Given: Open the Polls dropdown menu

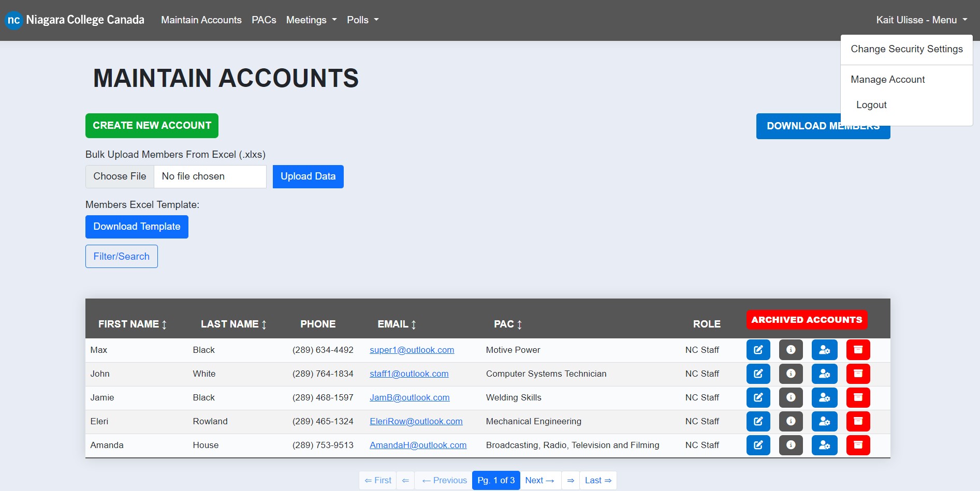Looking at the screenshot, I should [x=362, y=20].
